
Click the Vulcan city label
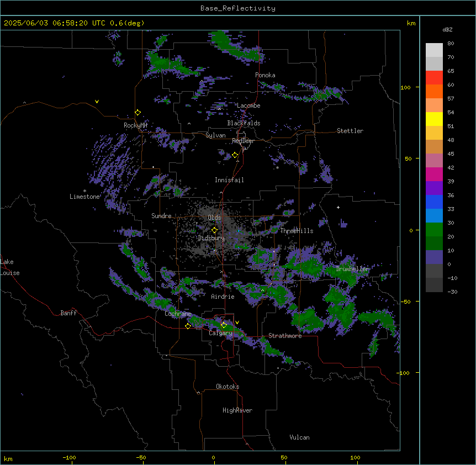[x=300, y=437]
